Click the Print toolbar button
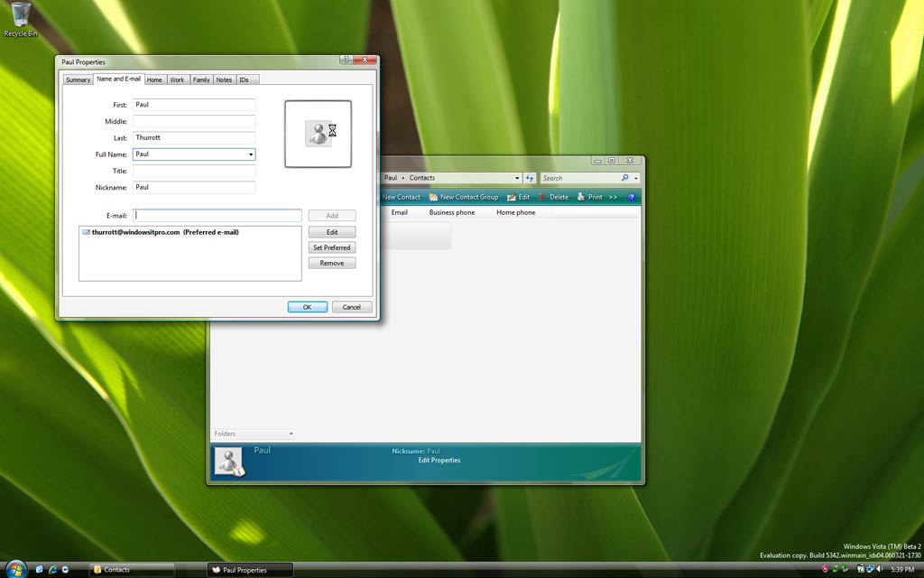This screenshot has height=578, width=924. click(x=589, y=197)
